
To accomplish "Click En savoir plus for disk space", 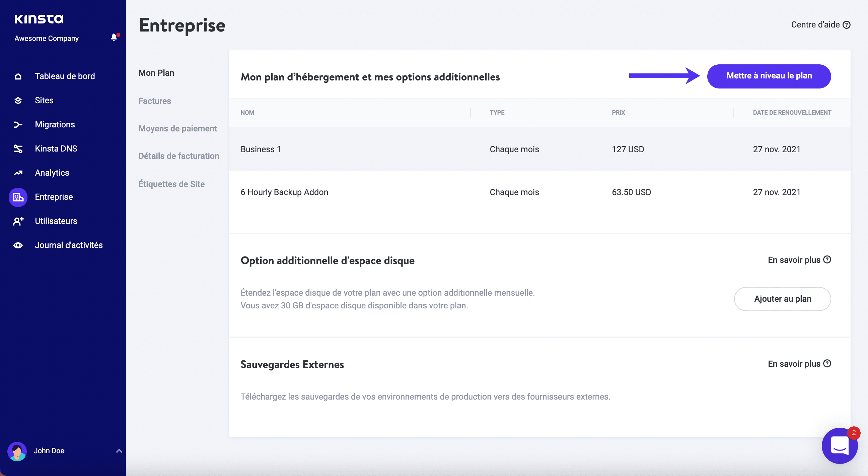I will point(794,260).
